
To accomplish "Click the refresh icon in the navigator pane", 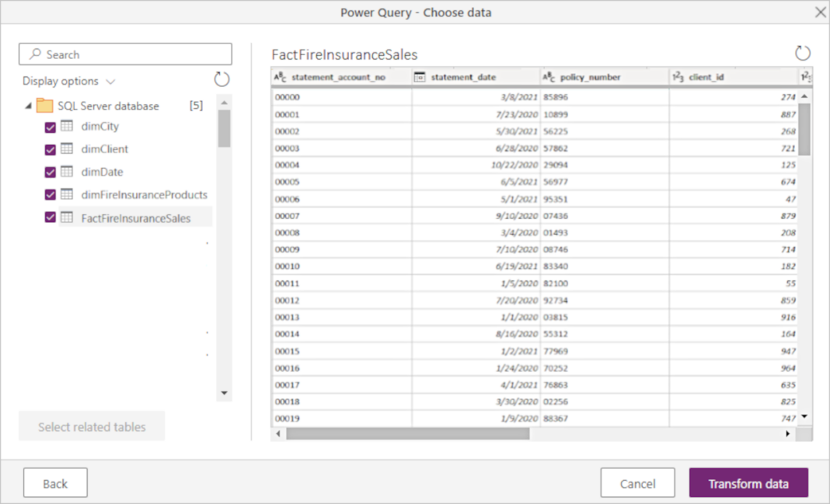I will point(221,78).
